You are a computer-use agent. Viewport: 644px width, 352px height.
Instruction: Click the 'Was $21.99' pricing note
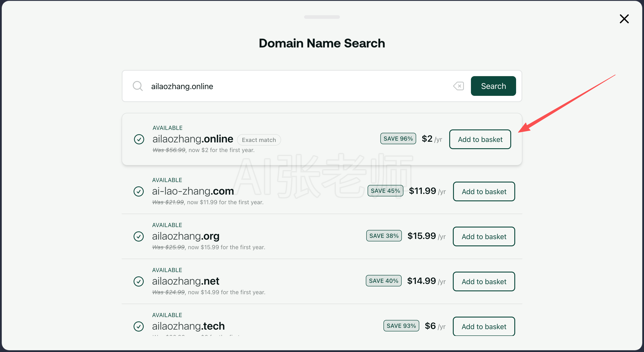(x=168, y=202)
